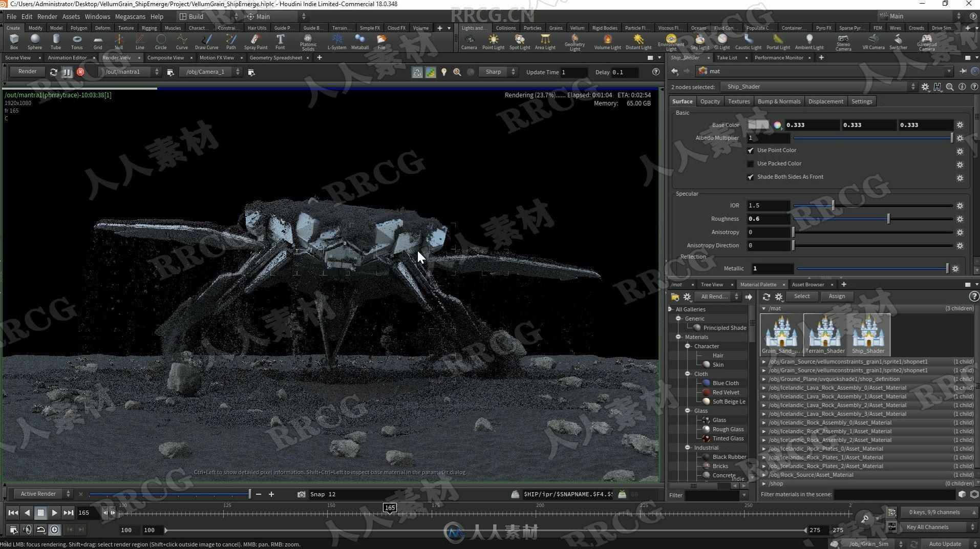
Task: Select the Platonic Solids tool
Action: click(308, 42)
